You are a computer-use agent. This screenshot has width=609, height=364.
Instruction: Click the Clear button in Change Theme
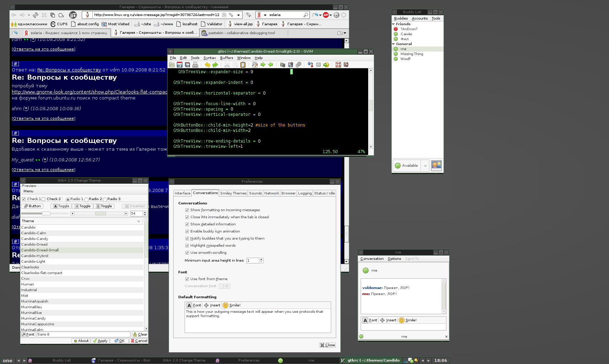pos(140,334)
